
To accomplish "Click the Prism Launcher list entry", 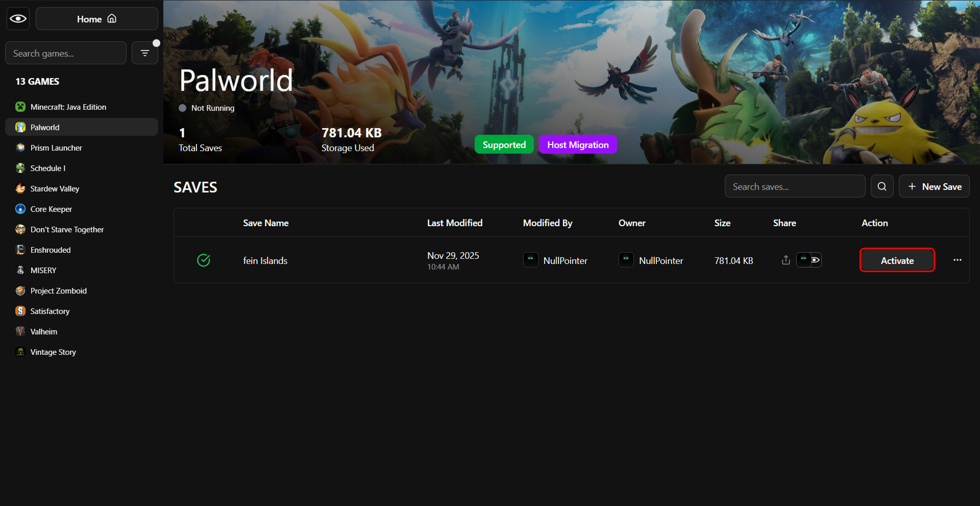I will point(82,148).
